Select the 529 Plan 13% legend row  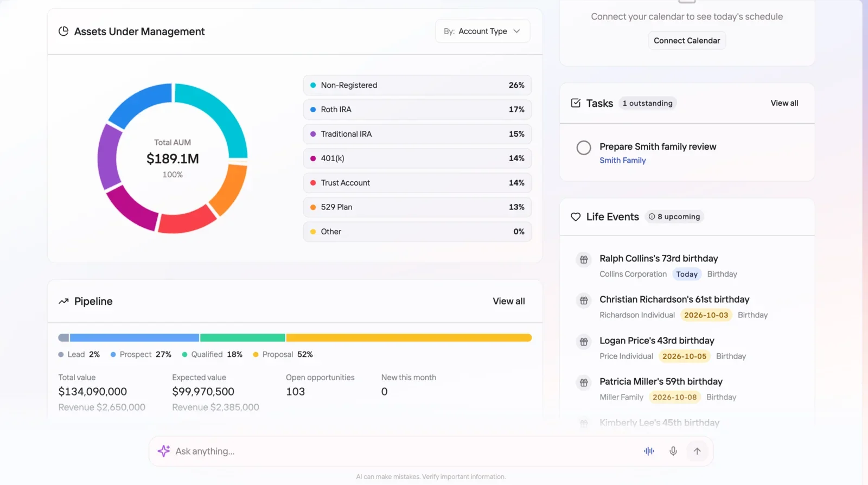[417, 207]
